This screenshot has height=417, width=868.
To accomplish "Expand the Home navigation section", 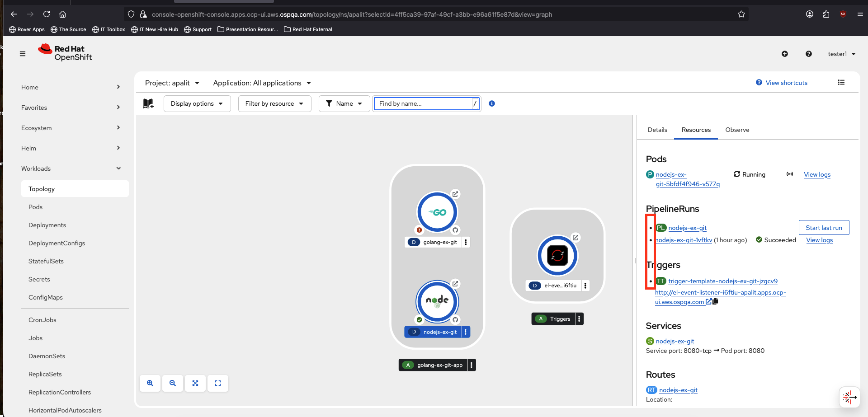I will 71,87.
